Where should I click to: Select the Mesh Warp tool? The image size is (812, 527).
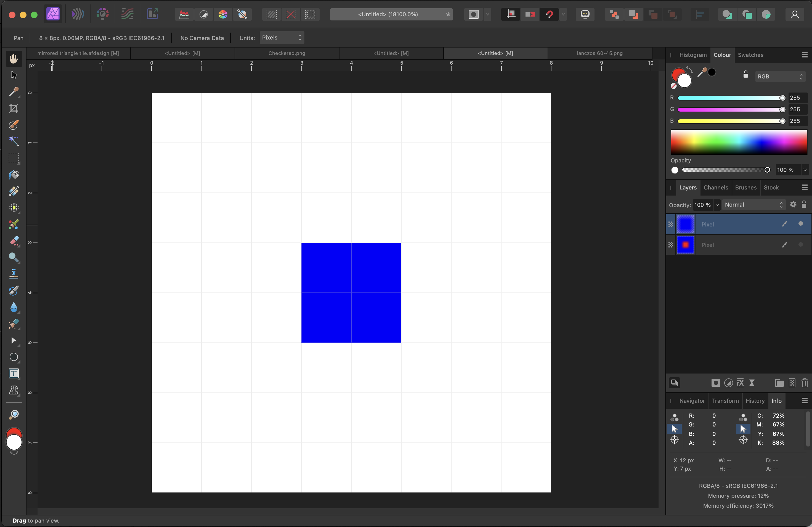pyautogui.click(x=14, y=390)
